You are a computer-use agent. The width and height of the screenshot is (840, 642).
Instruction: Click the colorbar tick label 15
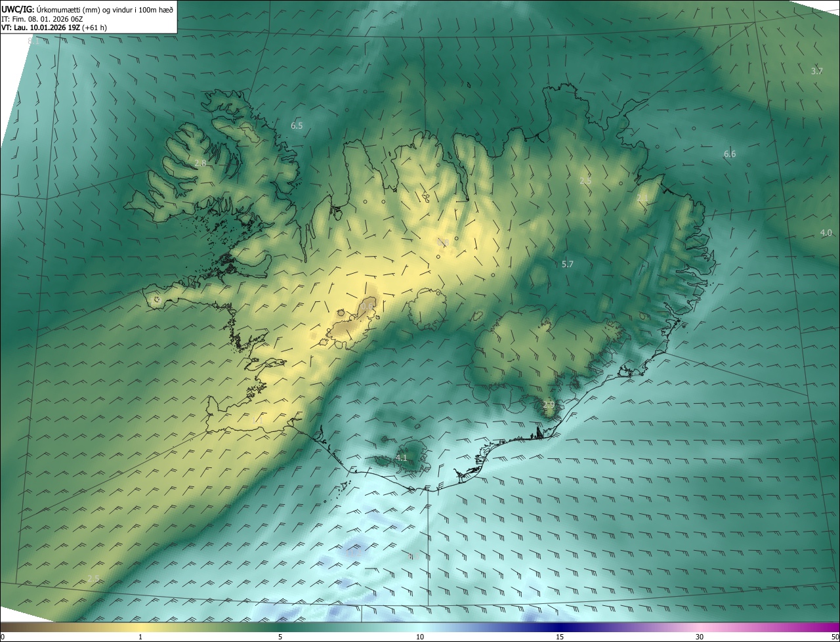(560, 637)
